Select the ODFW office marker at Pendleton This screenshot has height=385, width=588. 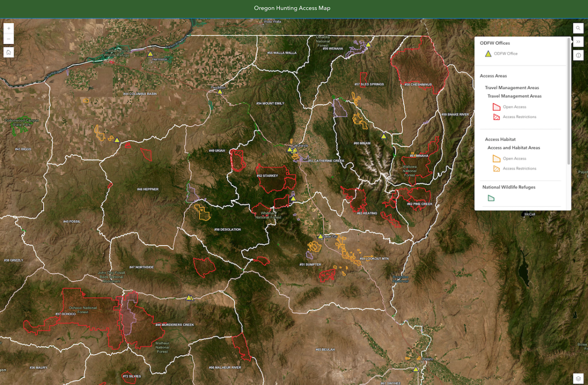click(220, 91)
